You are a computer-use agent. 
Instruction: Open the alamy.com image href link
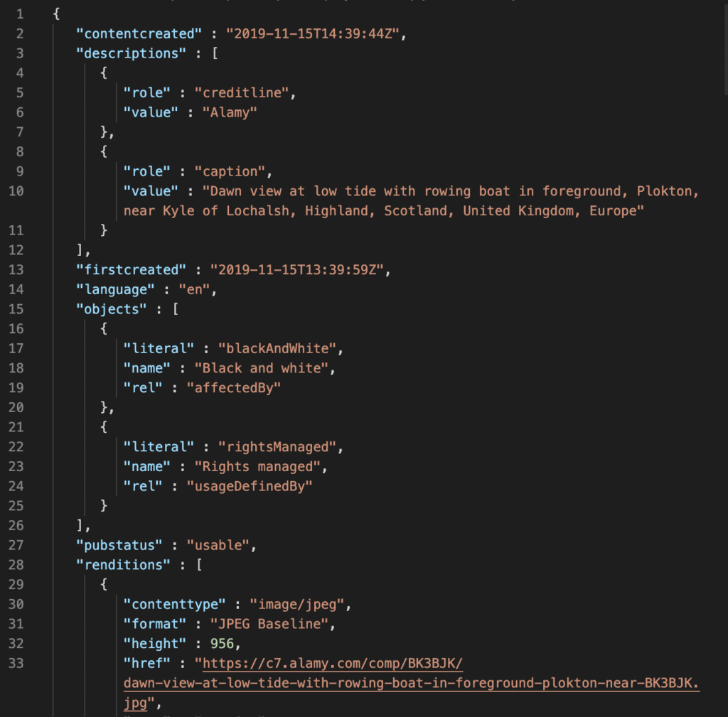pos(412,683)
